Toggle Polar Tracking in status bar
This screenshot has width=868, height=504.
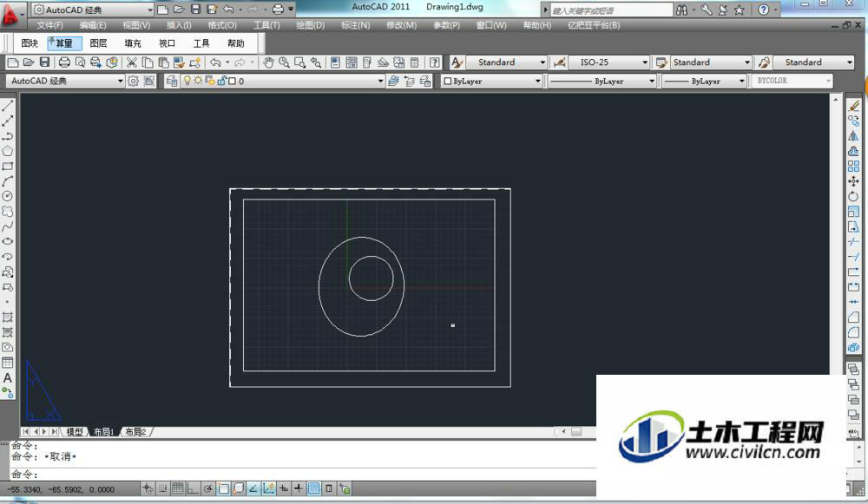tap(207, 488)
